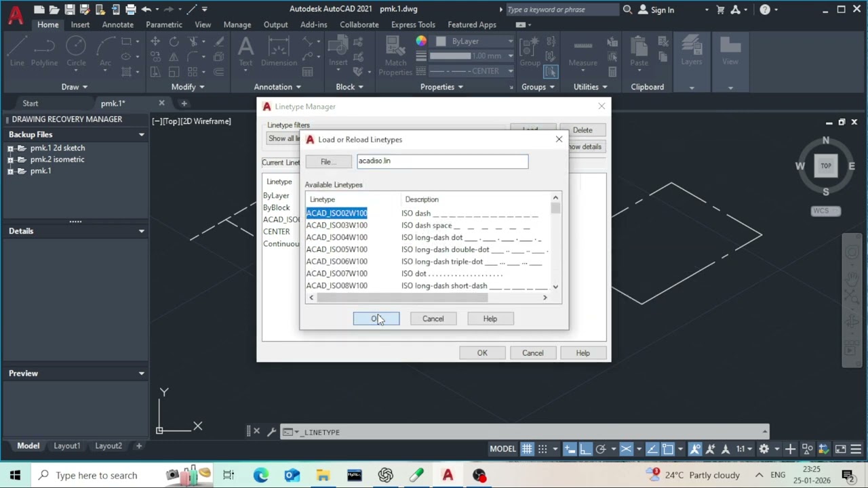The image size is (868, 488).
Task: Click the Open file icon in quick access toolbar
Action: (x=54, y=9)
